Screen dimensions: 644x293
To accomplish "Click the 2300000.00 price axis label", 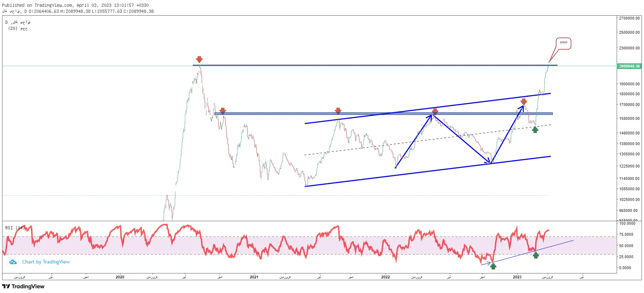I will (629, 48).
